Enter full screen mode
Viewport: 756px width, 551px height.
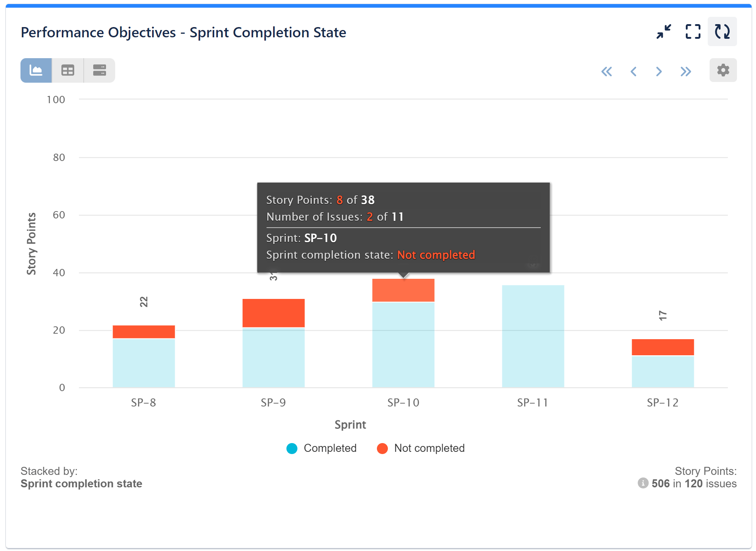(692, 32)
